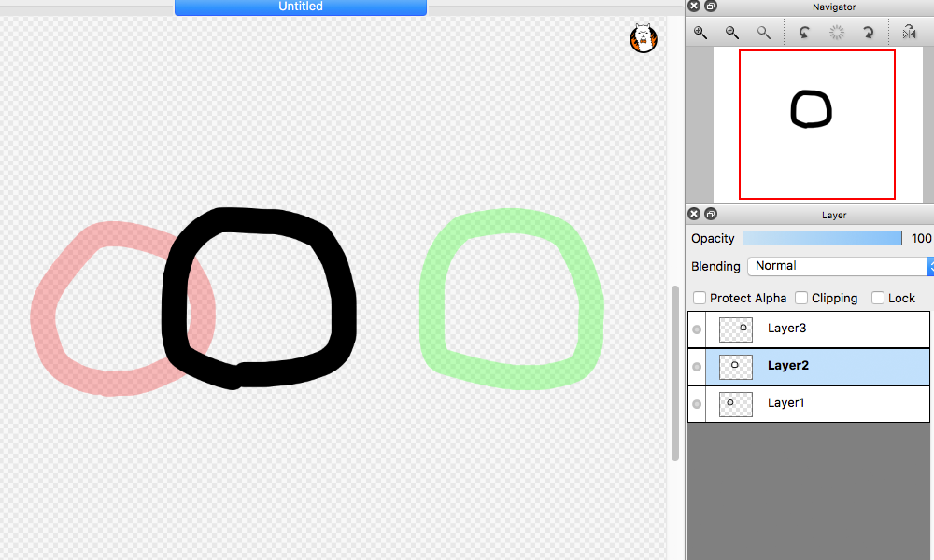The image size is (934, 560).
Task: Click the Layer2 thumbnail preview
Action: click(735, 367)
